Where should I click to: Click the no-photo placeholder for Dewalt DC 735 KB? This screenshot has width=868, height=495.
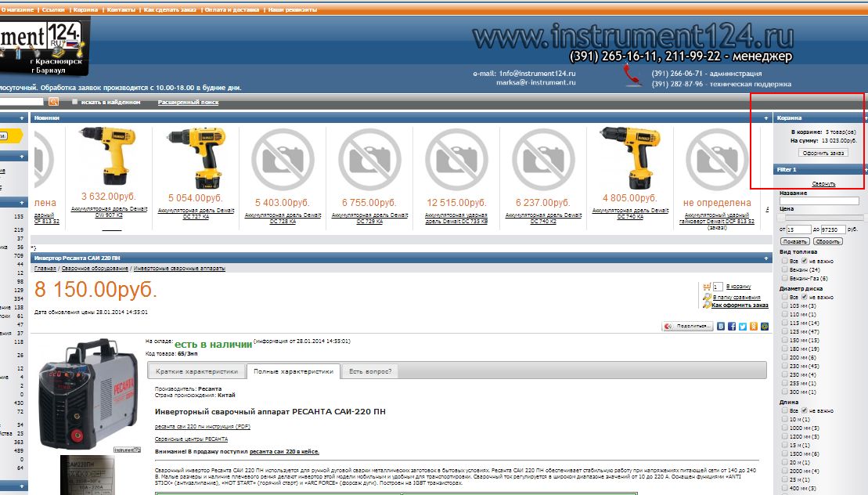point(456,160)
